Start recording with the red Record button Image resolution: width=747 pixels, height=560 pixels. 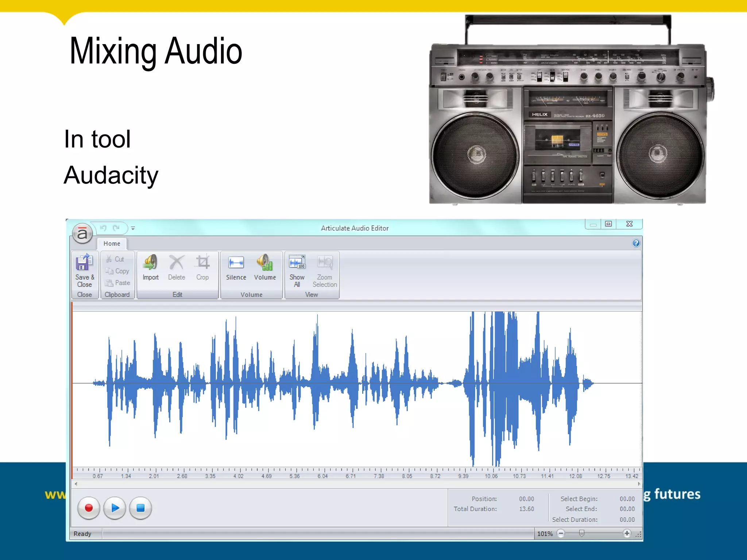[89, 508]
